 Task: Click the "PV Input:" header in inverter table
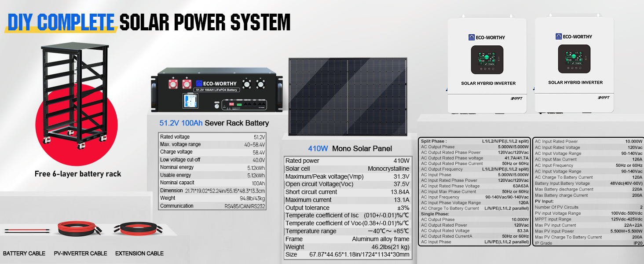(x=545, y=201)
